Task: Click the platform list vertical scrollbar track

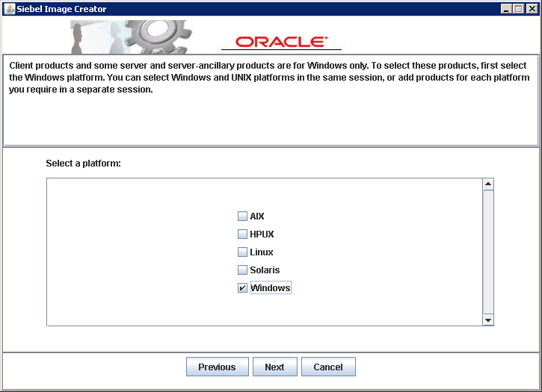Action: point(488,252)
